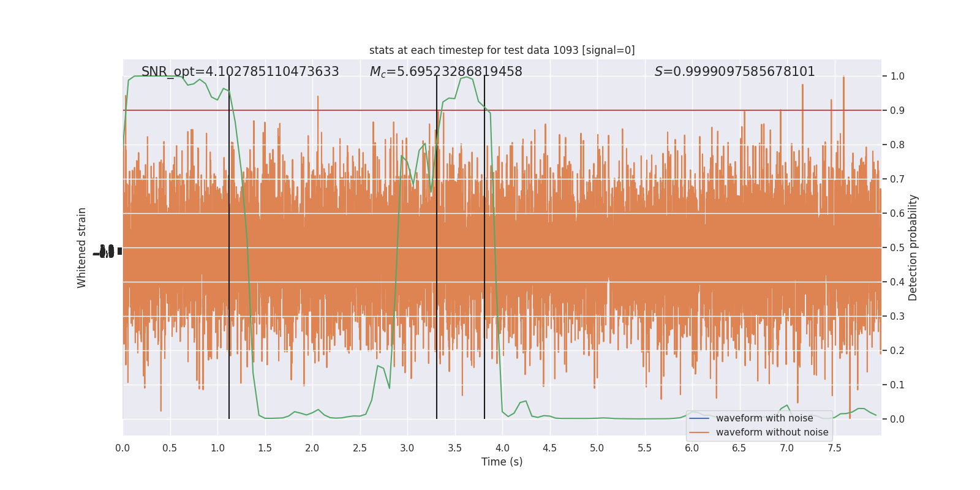Click the 'Whitened strain' axis label
This screenshot has height=490, width=980.
tap(82, 247)
